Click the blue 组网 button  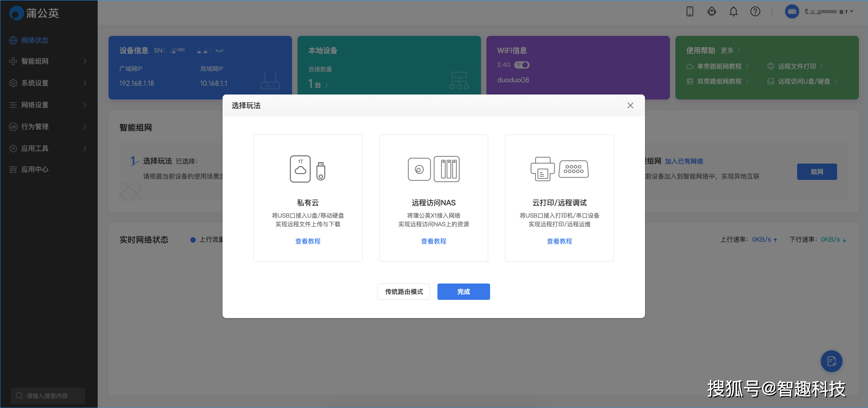(817, 172)
